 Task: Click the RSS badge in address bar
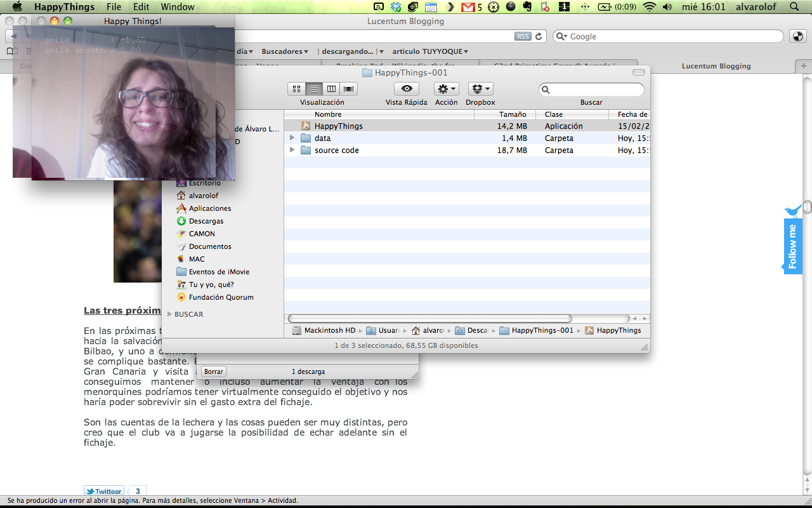[x=523, y=36]
